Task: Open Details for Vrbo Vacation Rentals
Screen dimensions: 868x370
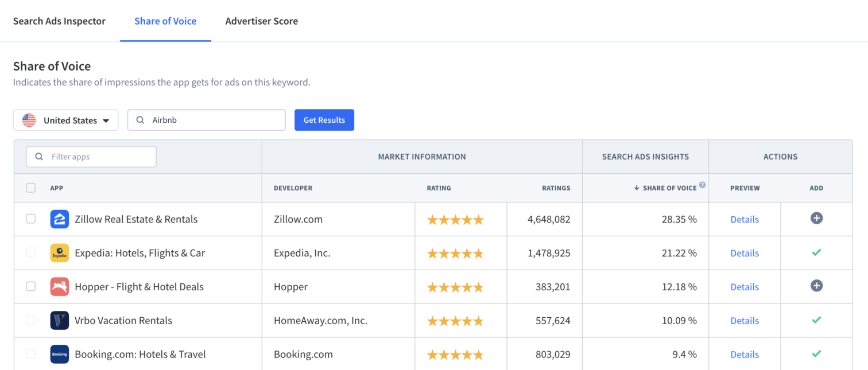Action: coord(745,321)
